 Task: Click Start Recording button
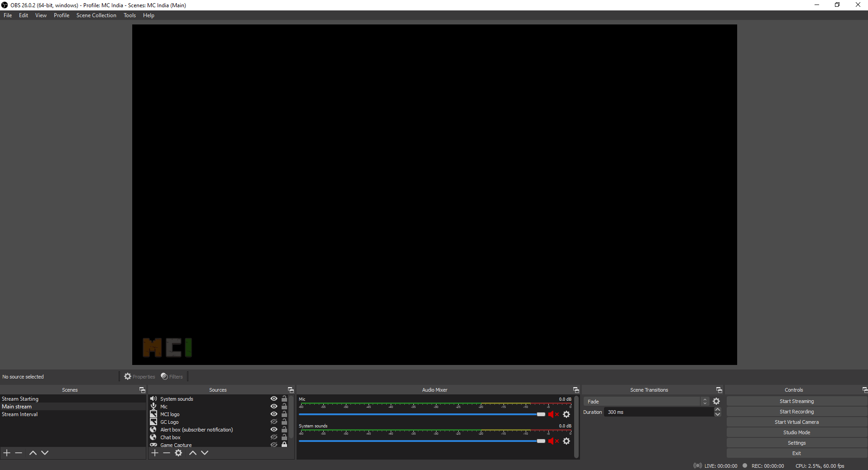[x=796, y=412]
